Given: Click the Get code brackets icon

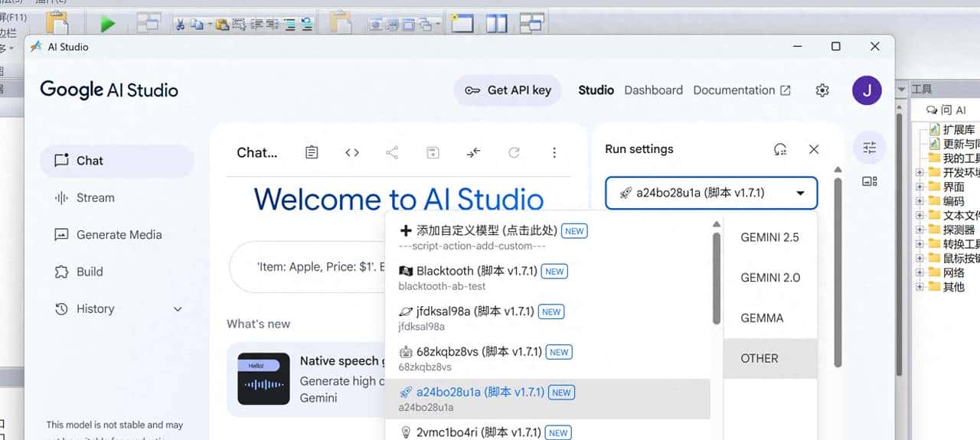Looking at the screenshot, I should click(x=352, y=152).
